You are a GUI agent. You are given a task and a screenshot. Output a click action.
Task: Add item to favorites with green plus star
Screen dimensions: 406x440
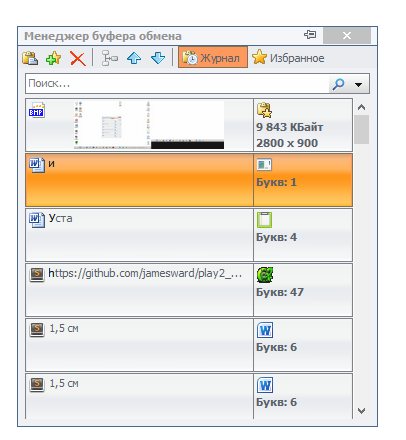click(x=54, y=58)
